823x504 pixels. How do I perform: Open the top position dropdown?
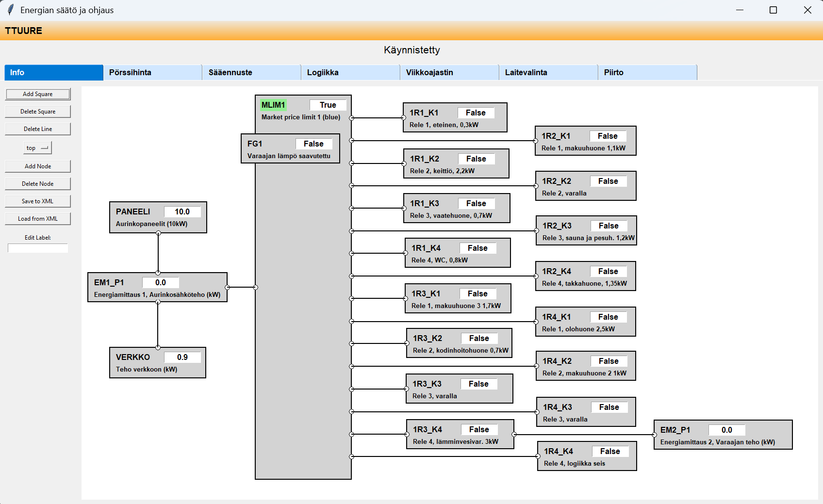37,148
